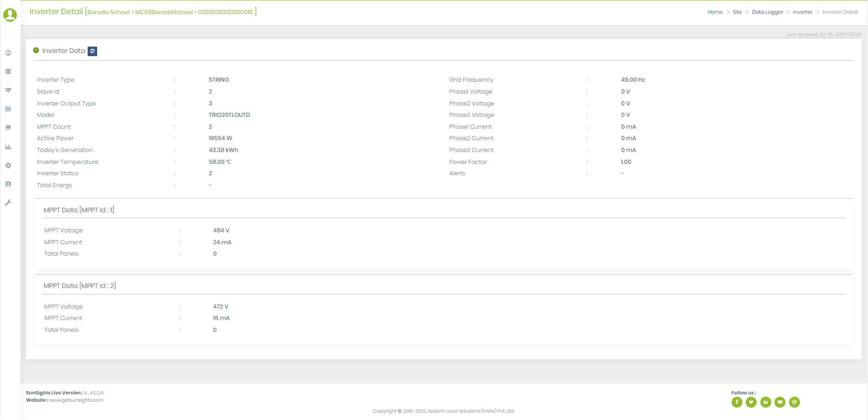The image size is (868, 420).
Task: Open the YouTube channel icon
Action: [x=780, y=402]
